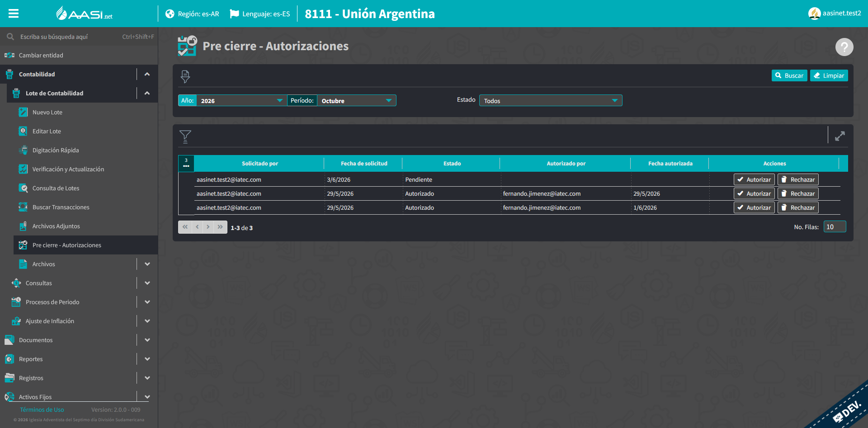
Task: Toggle the hamburger sidebar menu
Action: [x=14, y=14]
